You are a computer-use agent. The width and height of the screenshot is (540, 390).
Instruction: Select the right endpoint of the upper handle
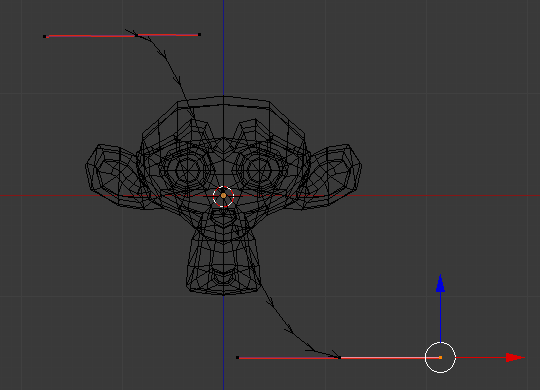click(199, 34)
